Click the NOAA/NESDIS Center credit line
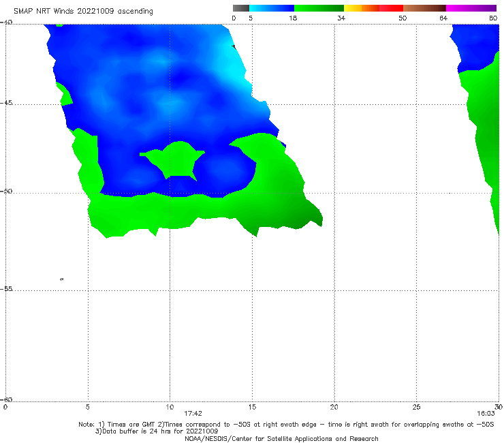Screen dimensions: 504x443 (x=281, y=439)
